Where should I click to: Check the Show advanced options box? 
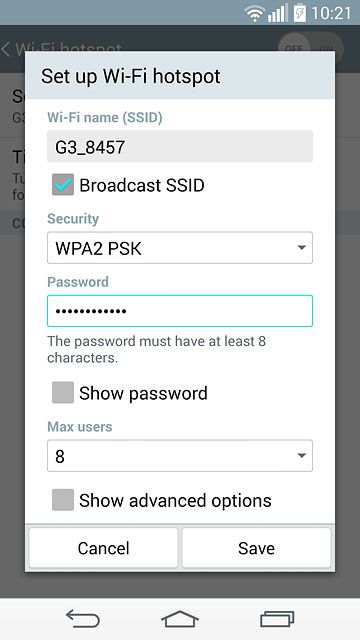[x=63, y=500]
